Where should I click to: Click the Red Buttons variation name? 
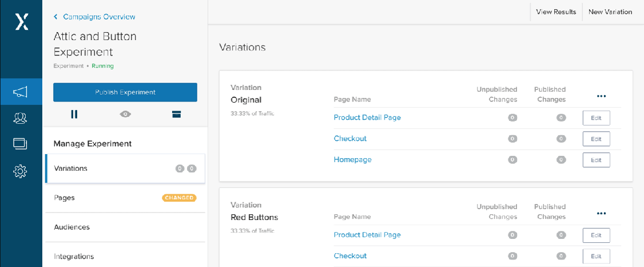coord(255,217)
